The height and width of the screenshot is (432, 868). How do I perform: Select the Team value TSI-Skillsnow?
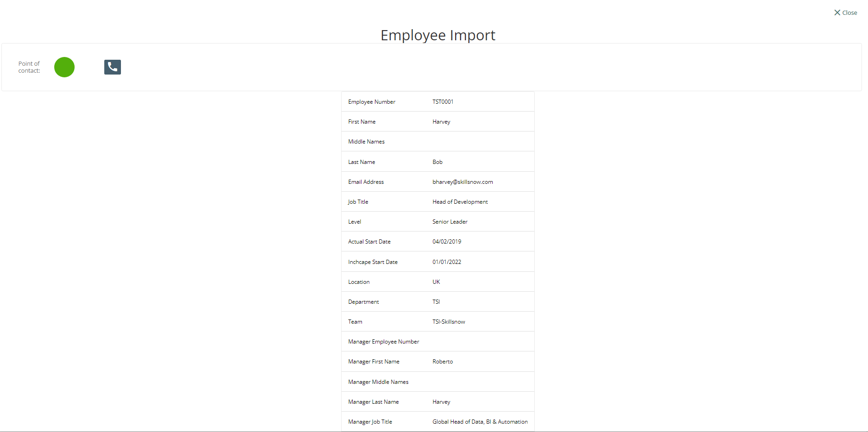[449, 322]
